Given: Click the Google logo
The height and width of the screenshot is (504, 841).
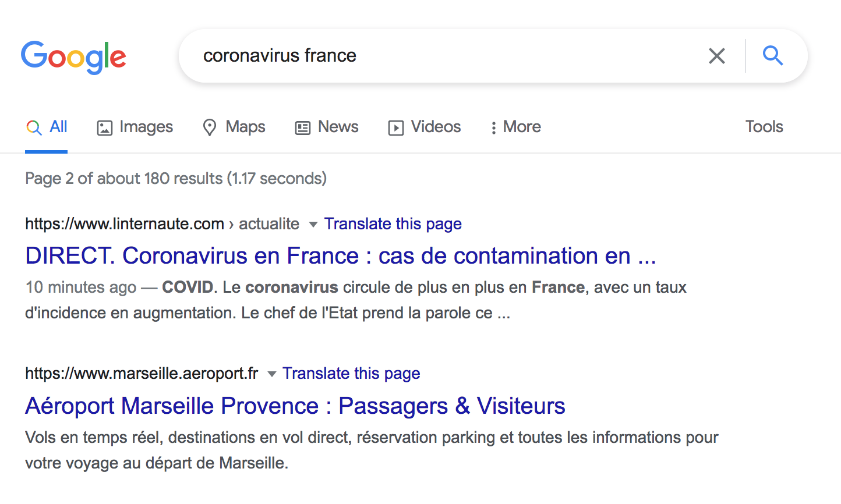Looking at the screenshot, I should click(x=73, y=56).
